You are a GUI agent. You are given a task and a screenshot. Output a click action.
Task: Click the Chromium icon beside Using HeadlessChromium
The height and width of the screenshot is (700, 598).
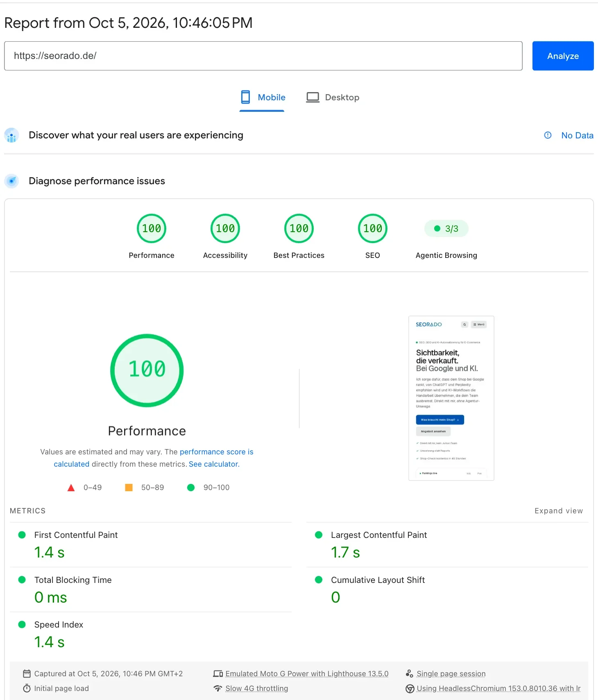410,689
